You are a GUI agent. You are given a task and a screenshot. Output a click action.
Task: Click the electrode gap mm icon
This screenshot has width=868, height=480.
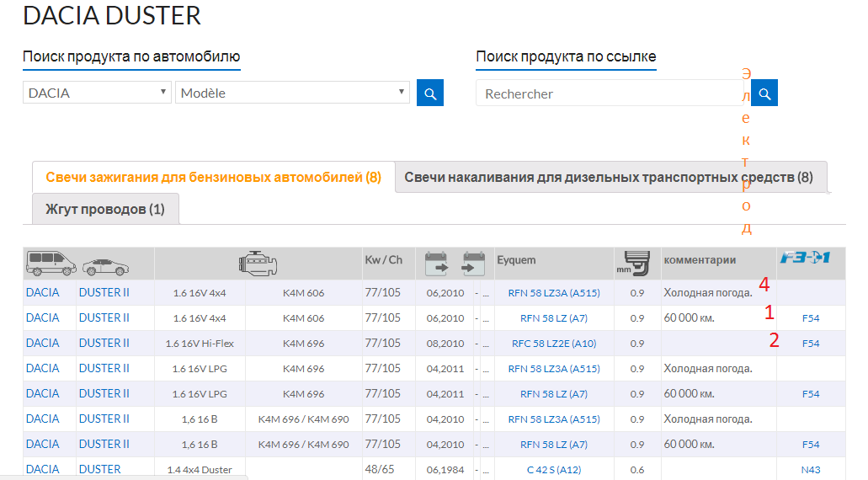633,264
